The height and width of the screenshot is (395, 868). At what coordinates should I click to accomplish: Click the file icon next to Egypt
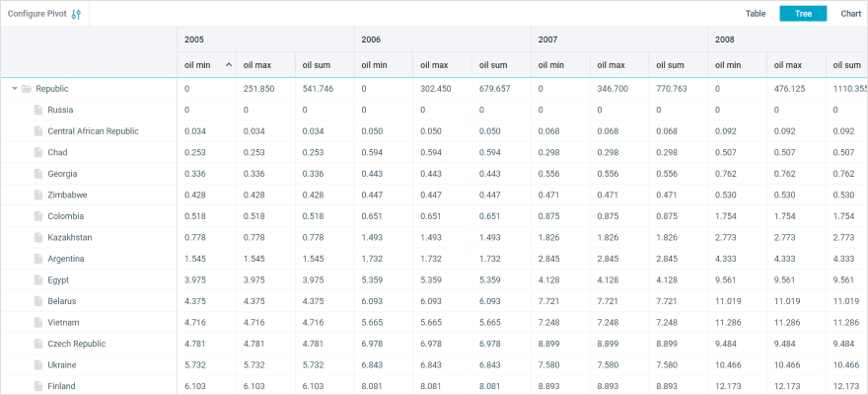[x=38, y=280]
